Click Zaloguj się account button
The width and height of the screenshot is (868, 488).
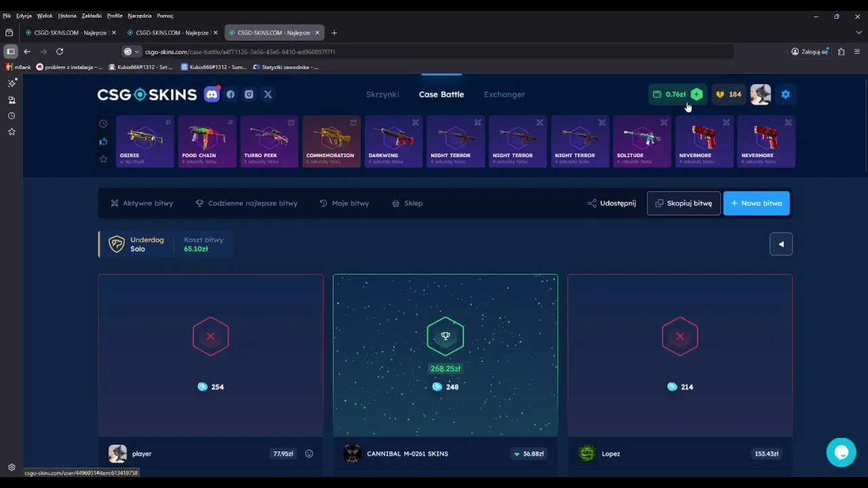pyautogui.click(x=810, y=52)
